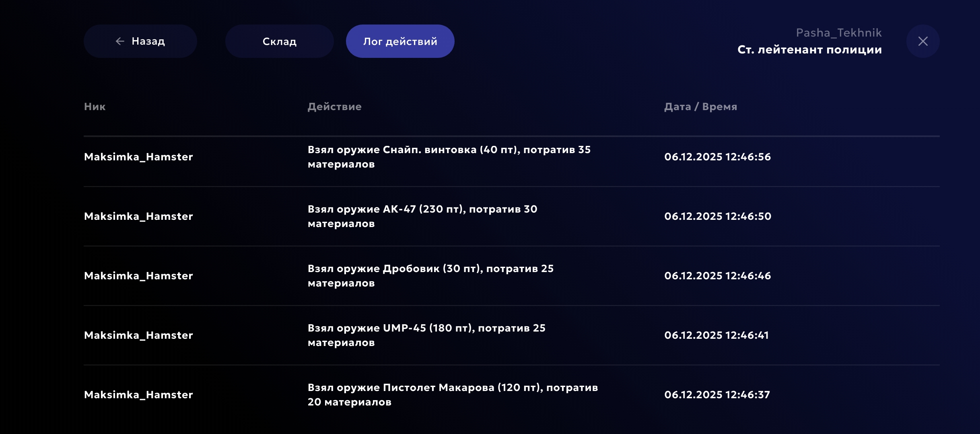Open the Лог действий tab
This screenshot has width=980, height=434.
(400, 41)
